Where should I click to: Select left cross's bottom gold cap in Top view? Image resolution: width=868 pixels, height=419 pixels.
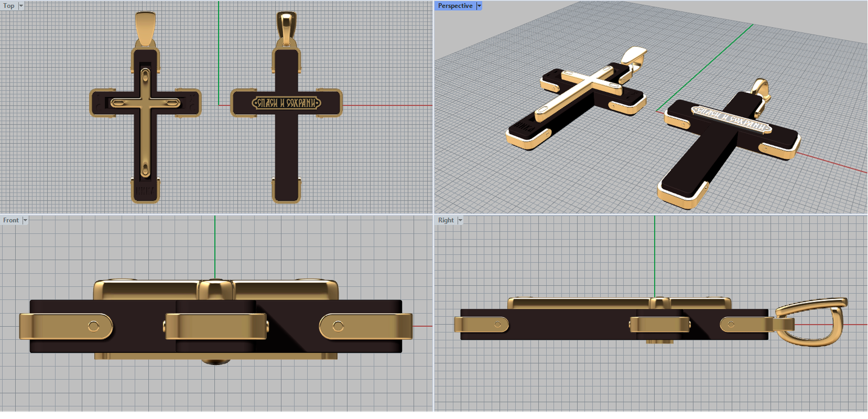(145, 191)
